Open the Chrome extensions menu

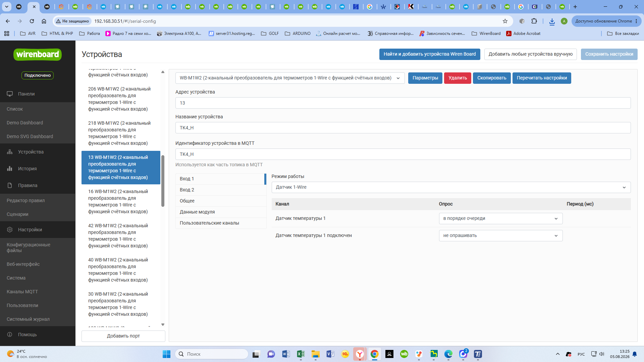pos(534,21)
